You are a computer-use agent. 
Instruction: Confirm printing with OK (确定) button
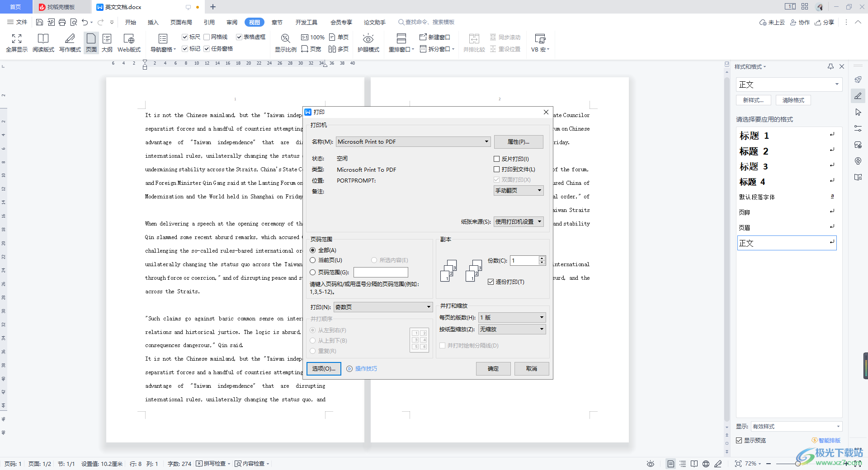pyautogui.click(x=493, y=369)
